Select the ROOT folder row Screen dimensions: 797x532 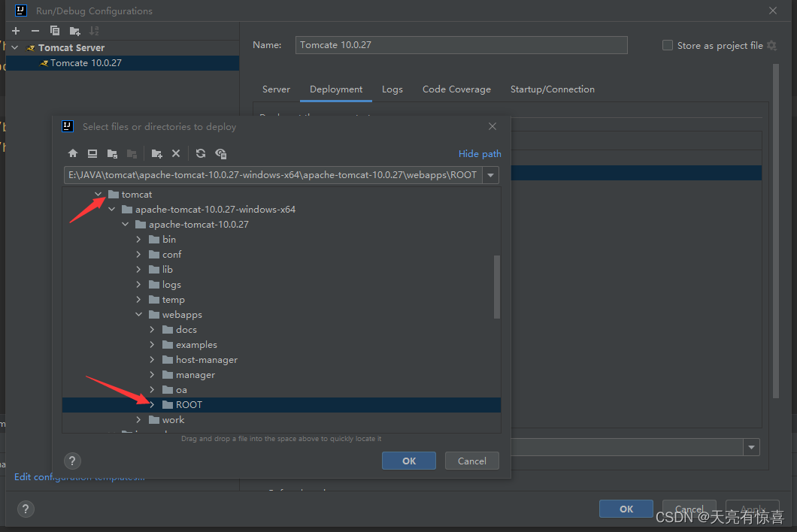pos(281,404)
